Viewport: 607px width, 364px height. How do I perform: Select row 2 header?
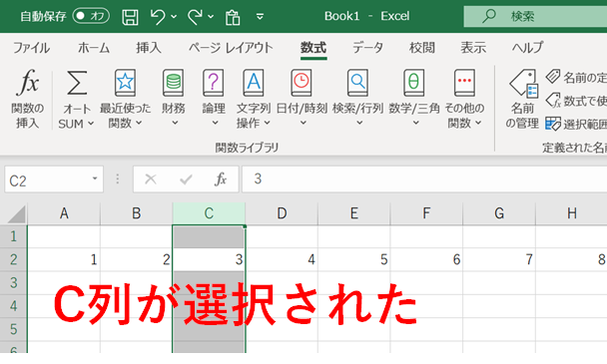14,259
